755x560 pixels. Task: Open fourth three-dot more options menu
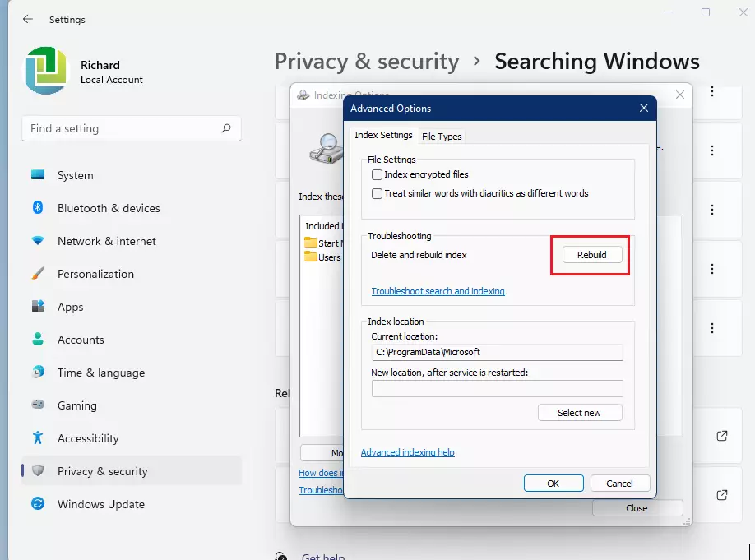tap(712, 269)
